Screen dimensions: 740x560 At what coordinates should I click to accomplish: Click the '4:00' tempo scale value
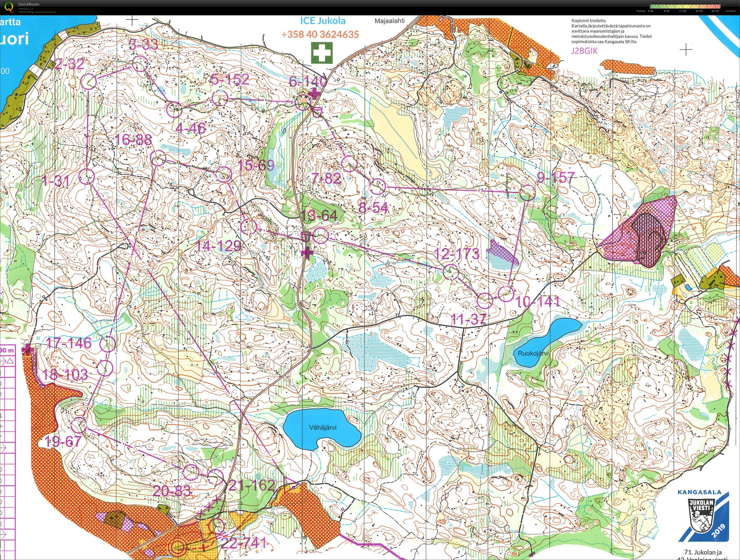[x=650, y=11]
